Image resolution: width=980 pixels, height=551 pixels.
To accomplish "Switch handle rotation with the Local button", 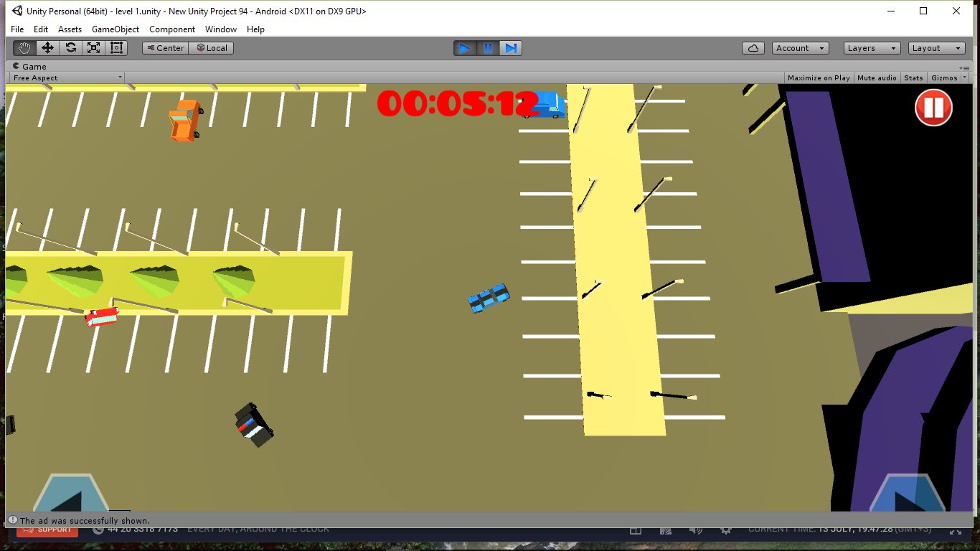I will click(x=211, y=47).
